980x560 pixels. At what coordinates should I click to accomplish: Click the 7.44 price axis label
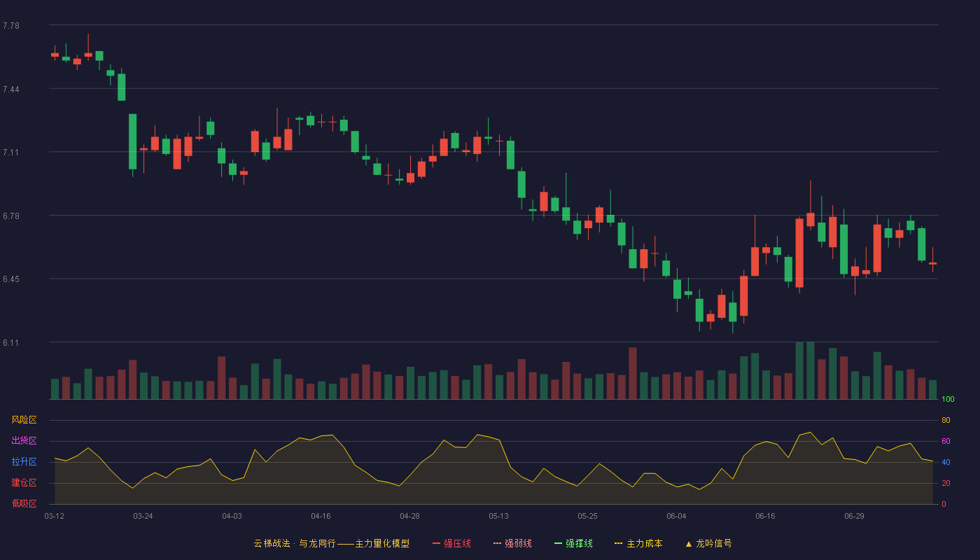click(11, 90)
